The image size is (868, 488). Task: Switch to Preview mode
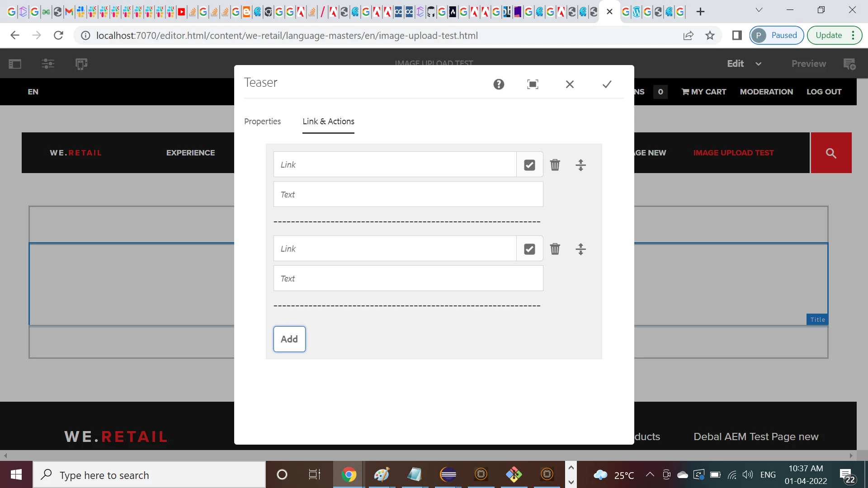click(x=808, y=64)
